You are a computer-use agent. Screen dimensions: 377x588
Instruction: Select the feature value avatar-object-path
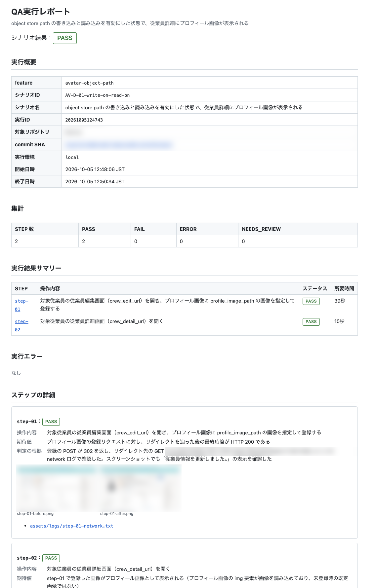pyautogui.click(x=89, y=83)
